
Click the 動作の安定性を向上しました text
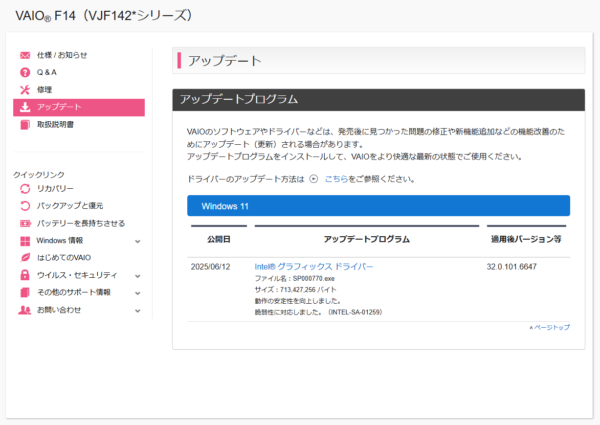coord(297,301)
